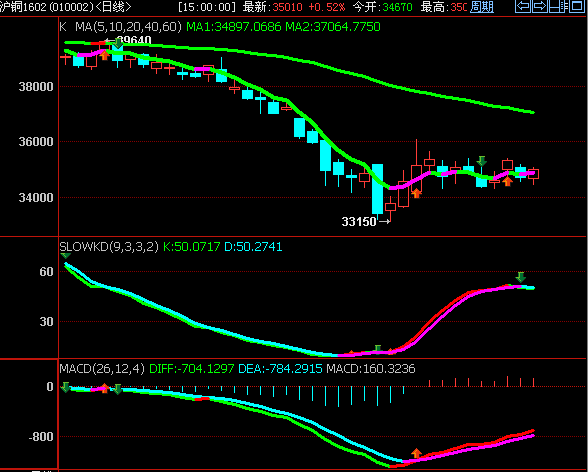
Task: Click the green sell arrow in the SLOWKD panel
Action: coord(520,277)
